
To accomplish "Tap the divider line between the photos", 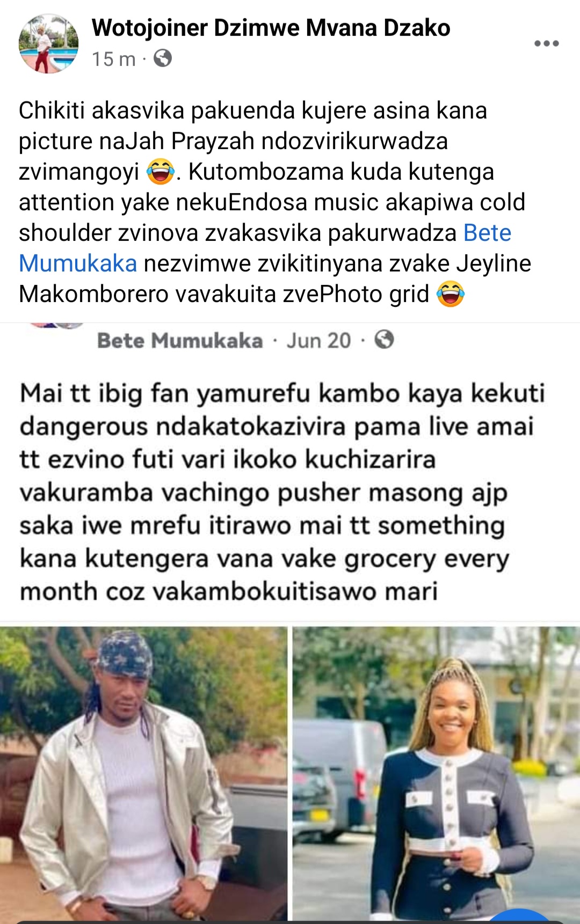I will 290,773.
